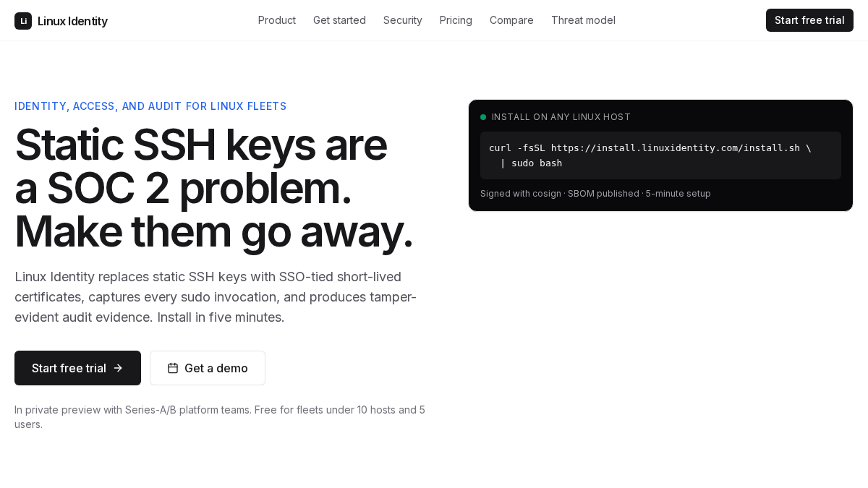Screen dimensions: 868x488
Task: Open the Threat model page
Action: [x=583, y=20]
